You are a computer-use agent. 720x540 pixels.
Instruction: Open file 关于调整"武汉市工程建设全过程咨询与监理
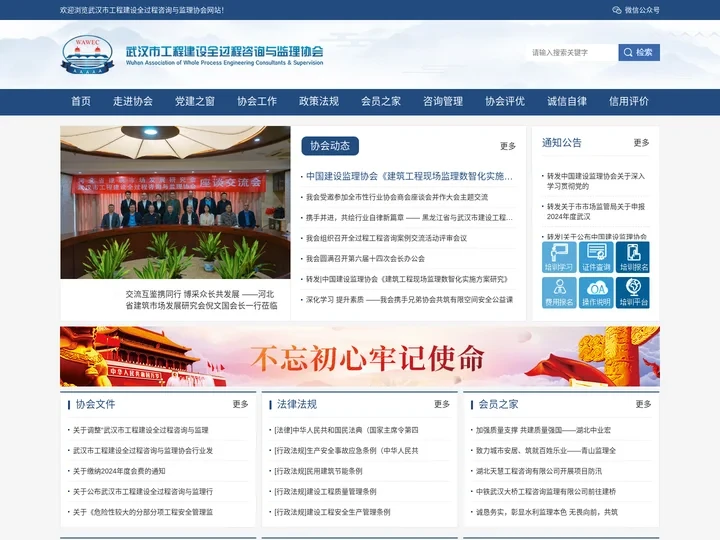[141, 430]
